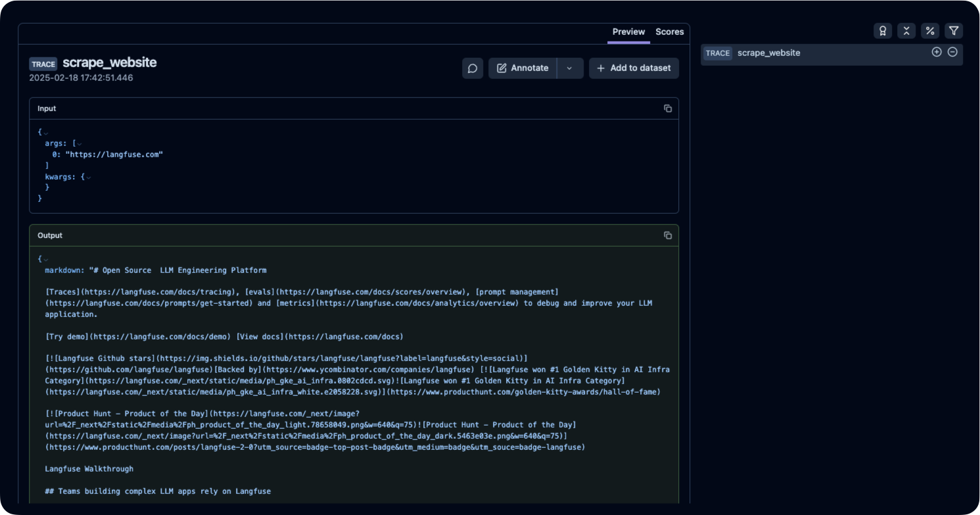This screenshot has width=980, height=515.
Task: Collapse all tree nodes with minus circle
Action: (952, 51)
